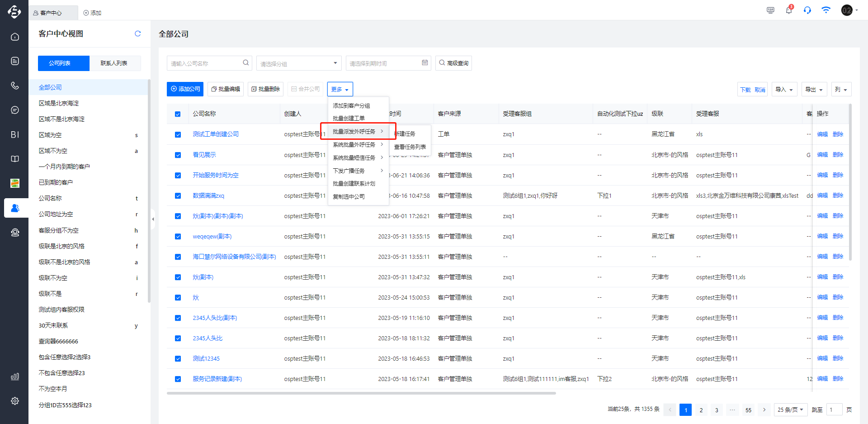Image resolution: width=868 pixels, height=424 pixels.
Task: Uncheck the checkbox for 数据满满zxq row
Action: (x=177, y=195)
